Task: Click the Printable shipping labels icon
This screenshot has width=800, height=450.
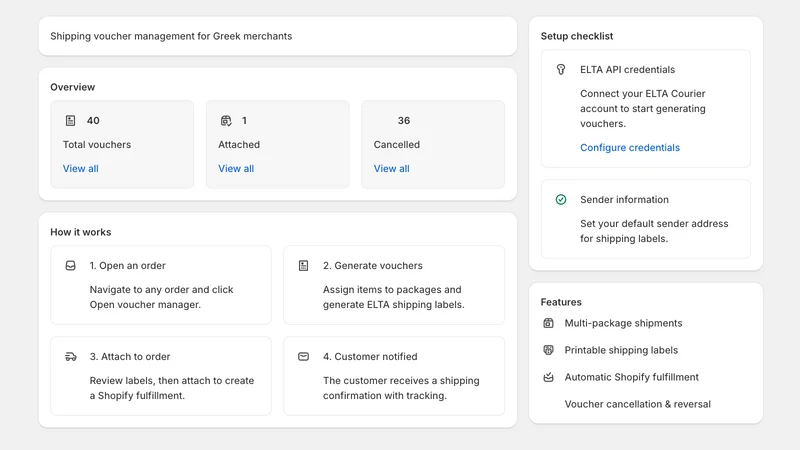Action: click(x=548, y=350)
